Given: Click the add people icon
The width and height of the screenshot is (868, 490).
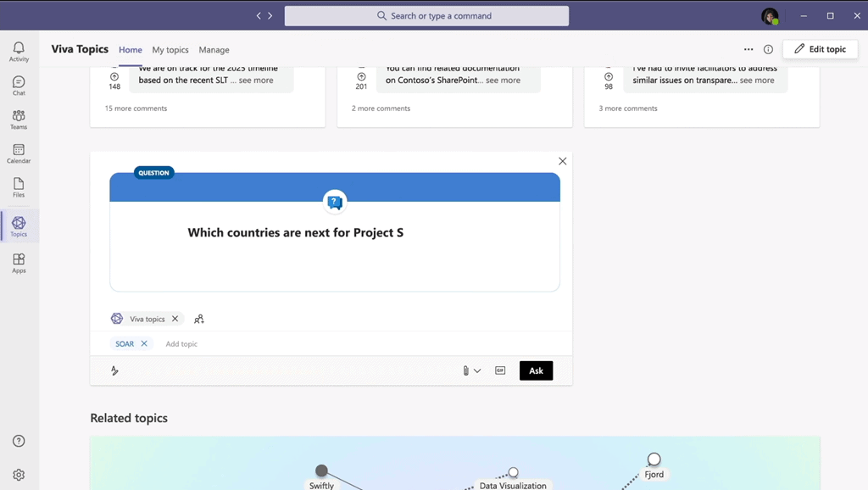Looking at the screenshot, I should pos(199,320).
